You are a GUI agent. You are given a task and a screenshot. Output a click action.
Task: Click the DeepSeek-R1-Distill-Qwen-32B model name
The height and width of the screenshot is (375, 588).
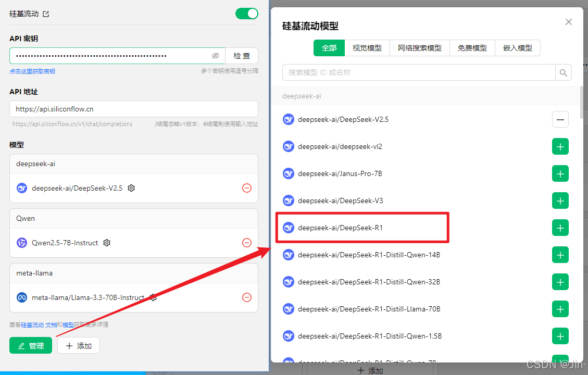[369, 282]
